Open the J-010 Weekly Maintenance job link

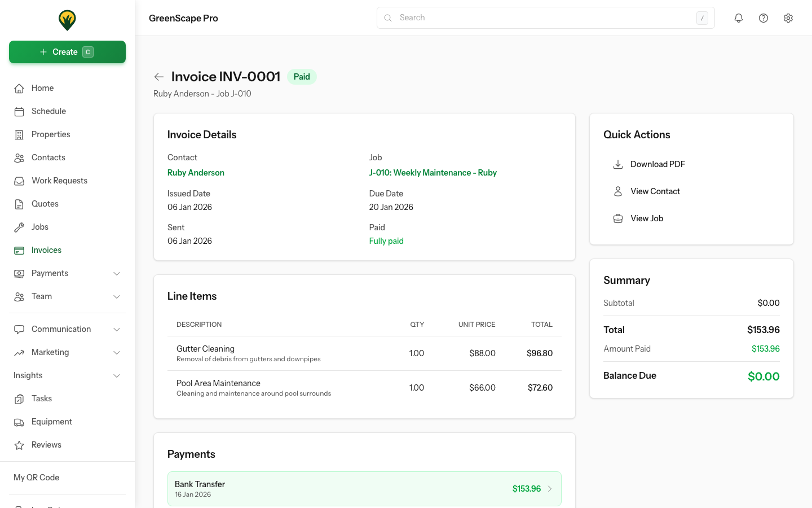[x=433, y=172]
